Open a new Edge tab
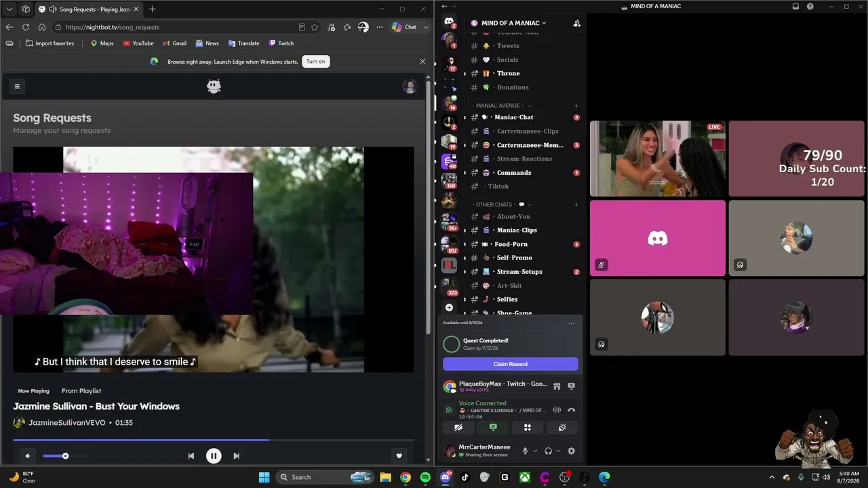This screenshot has width=868, height=488. tap(152, 9)
